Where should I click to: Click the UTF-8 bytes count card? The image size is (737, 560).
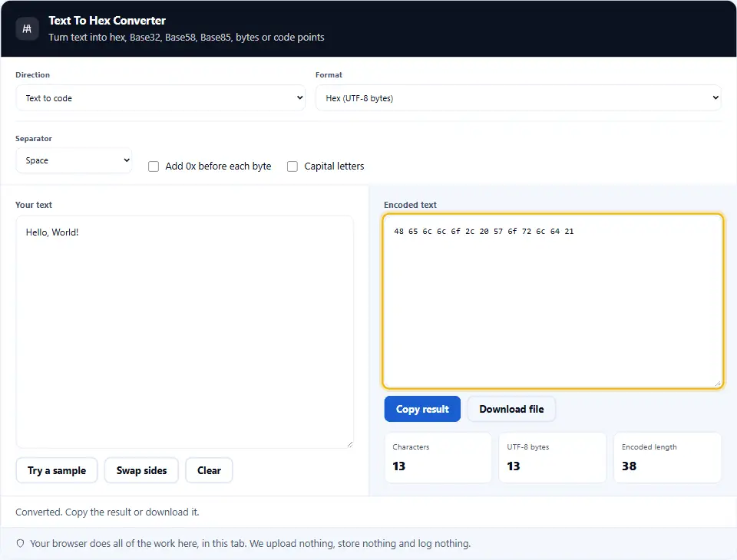pyautogui.click(x=553, y=457)
